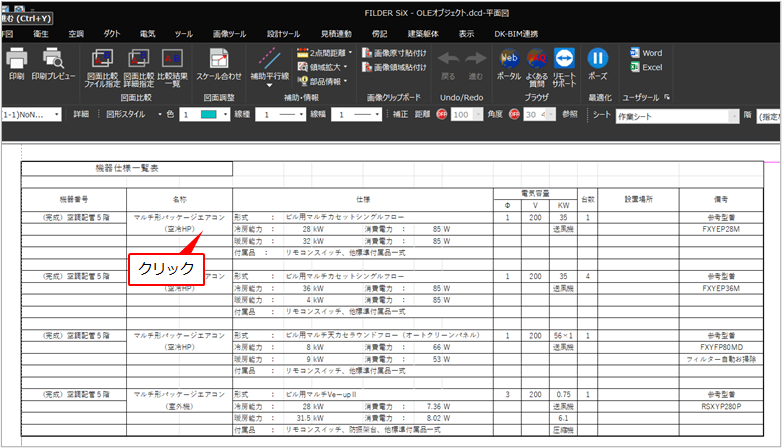Click the 機器仕様一覧表 title cell
The width and height of the screenshot is (782, 448).
click(126, 169)
